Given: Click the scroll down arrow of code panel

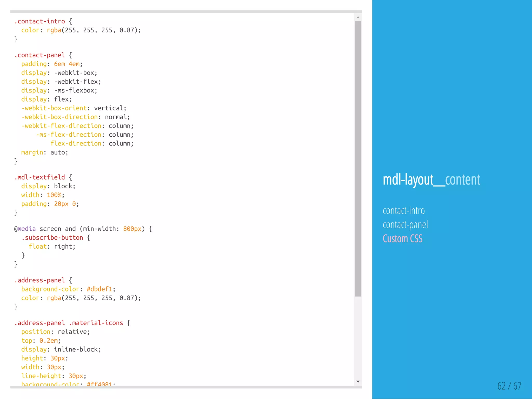Looking at the screenshot, I should point(358,382).
